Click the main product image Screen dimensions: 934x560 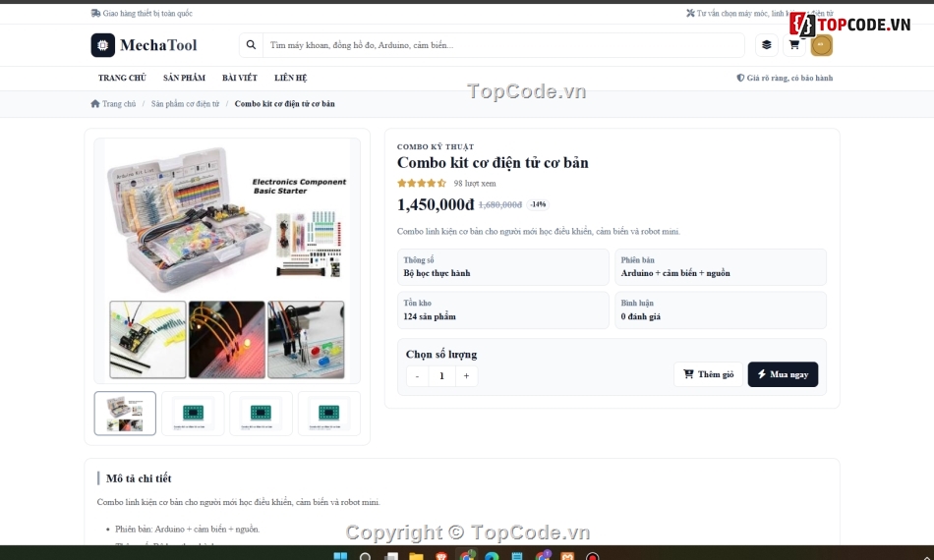click(227, 260)
